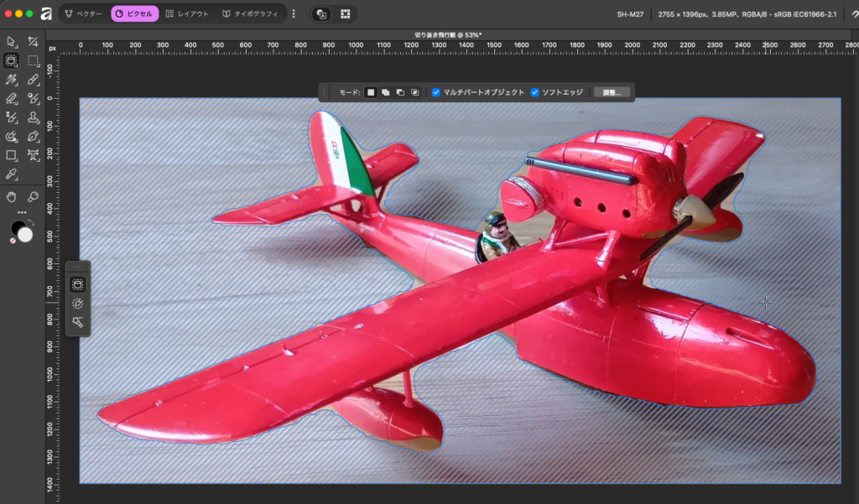Viewport: 859px width, 504px height.
Task: Click the SH-M27 document info text
Action: click(x=630, y=14)
